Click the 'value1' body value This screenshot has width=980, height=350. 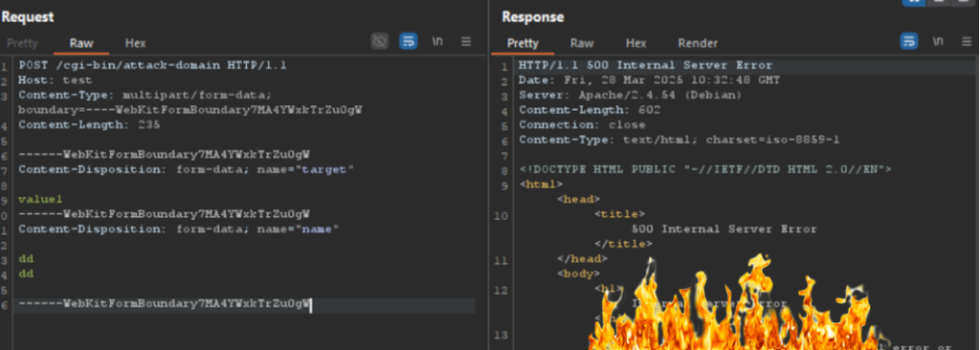coord(40,199)
